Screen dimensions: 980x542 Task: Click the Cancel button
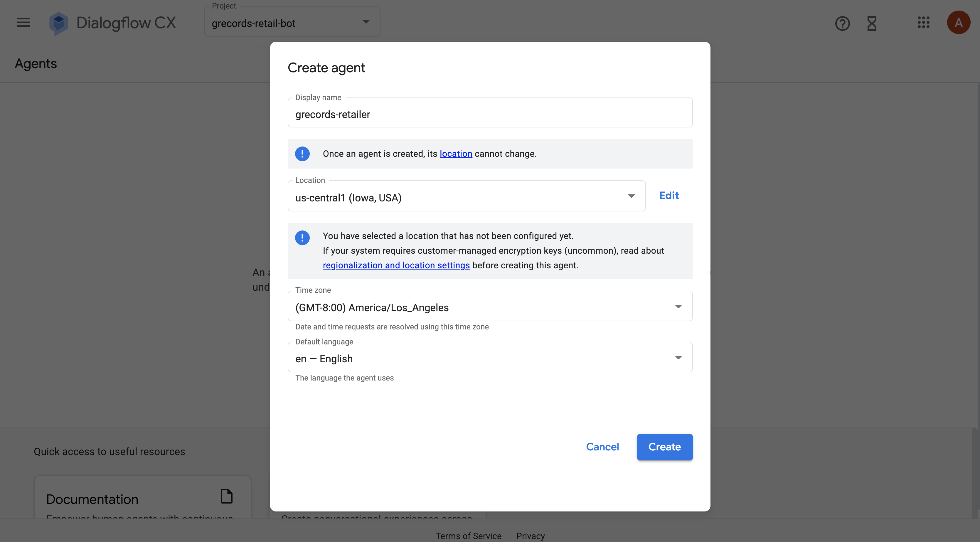pos(602,447)
